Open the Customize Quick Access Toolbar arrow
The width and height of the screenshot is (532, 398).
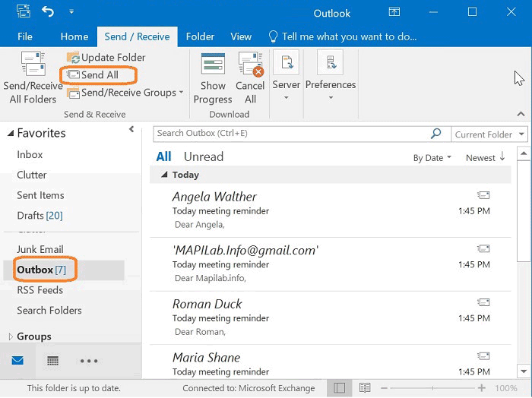point(71,12)
